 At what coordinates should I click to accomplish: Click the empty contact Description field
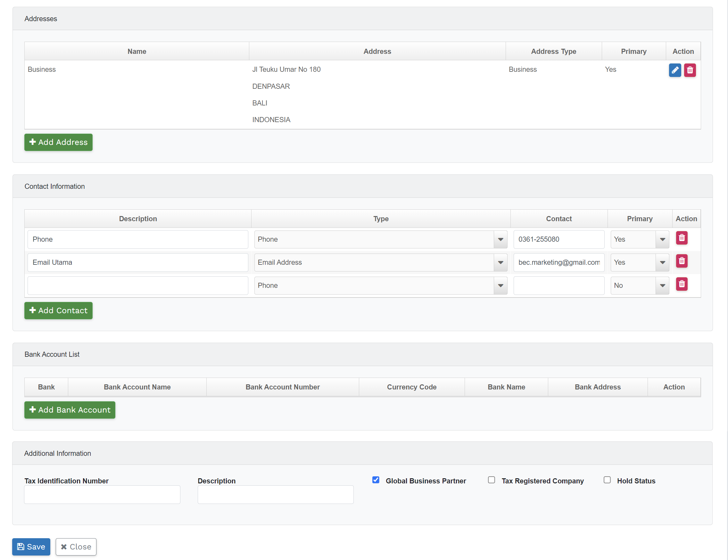point(137,285)
